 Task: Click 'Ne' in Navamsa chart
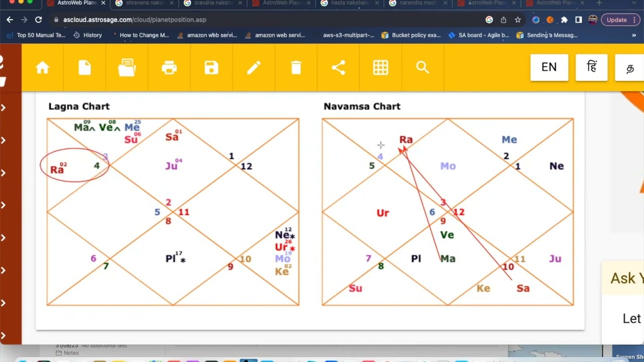pos(556,166)
